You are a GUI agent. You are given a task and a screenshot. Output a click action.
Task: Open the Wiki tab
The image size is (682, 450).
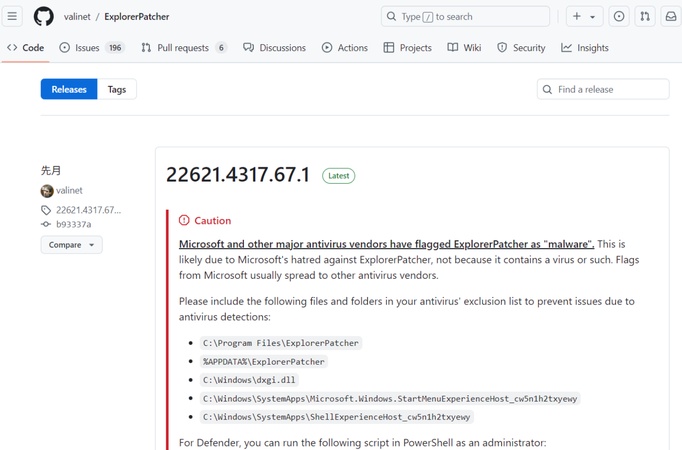click(464, 48)
